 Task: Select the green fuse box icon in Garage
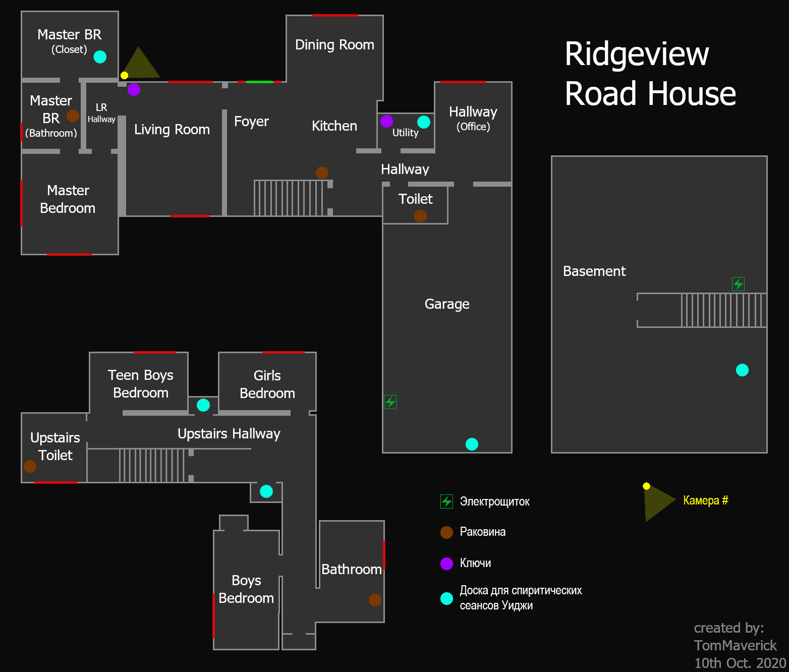[390, 402]
